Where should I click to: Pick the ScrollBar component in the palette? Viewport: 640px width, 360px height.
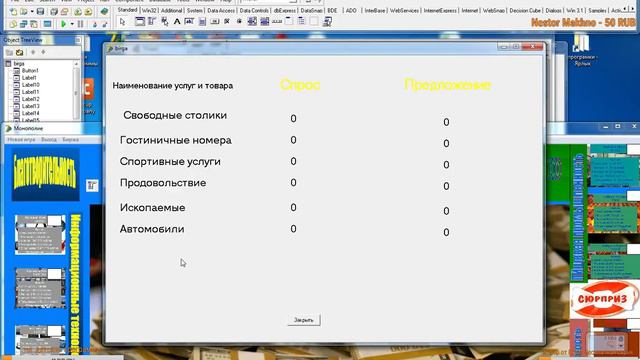[x=277, y=21]
